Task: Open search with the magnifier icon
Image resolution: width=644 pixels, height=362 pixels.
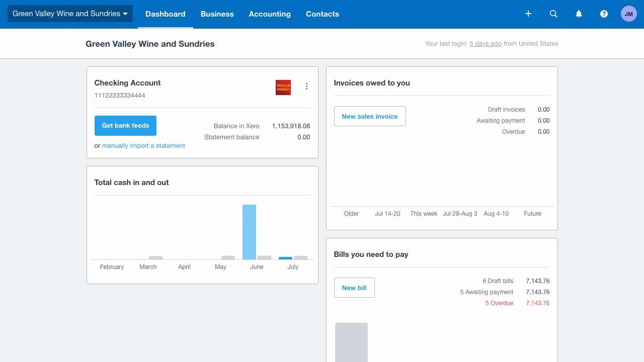Action: point(553,14)
